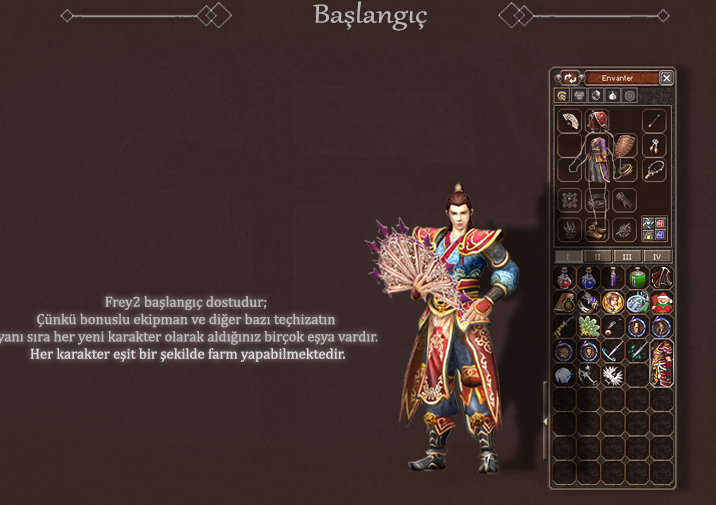Click the side arrow expander on inventory panel
This screenshot has width=716, height=505.
[545, 421]
